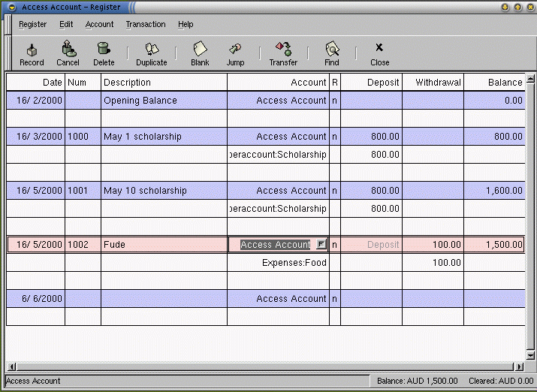
Task: Toggle reconcile flag on May 1 scholarship
Action: (334, 137)
